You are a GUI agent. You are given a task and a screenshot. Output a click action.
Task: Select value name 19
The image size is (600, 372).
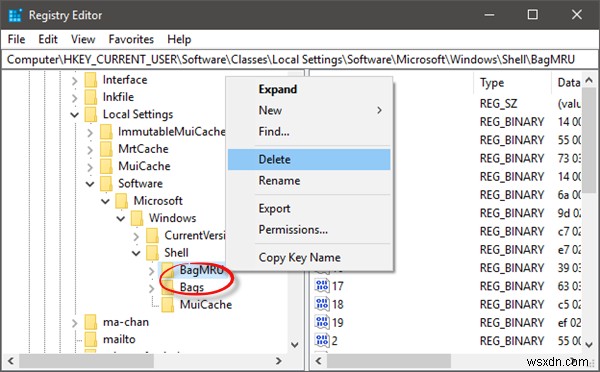pyautogui.click(x=338, y=323)
